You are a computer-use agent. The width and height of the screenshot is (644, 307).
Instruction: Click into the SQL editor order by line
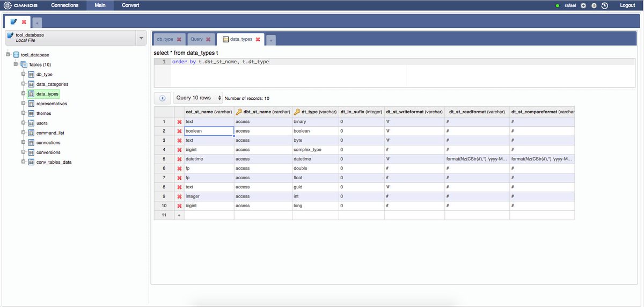click(x=221, y=62)
